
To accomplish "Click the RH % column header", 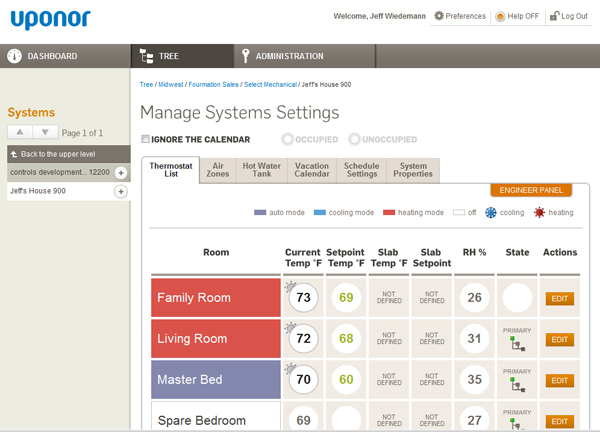I will point(474,253).
